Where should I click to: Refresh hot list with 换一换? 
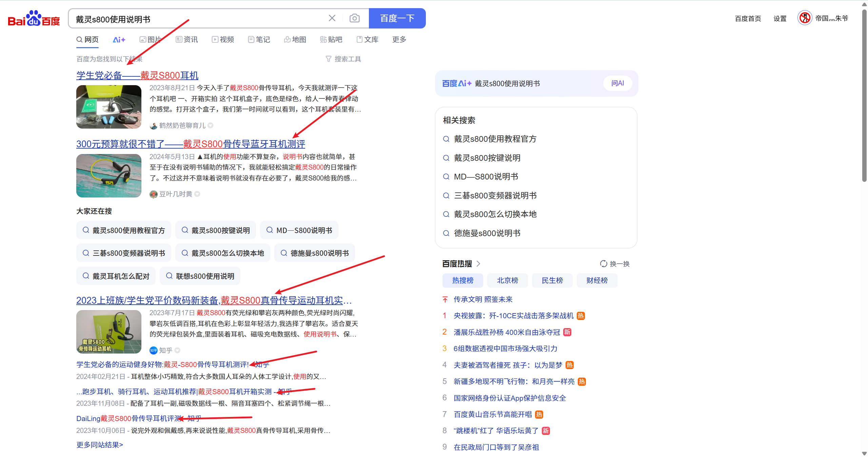(x=615, y=264)
